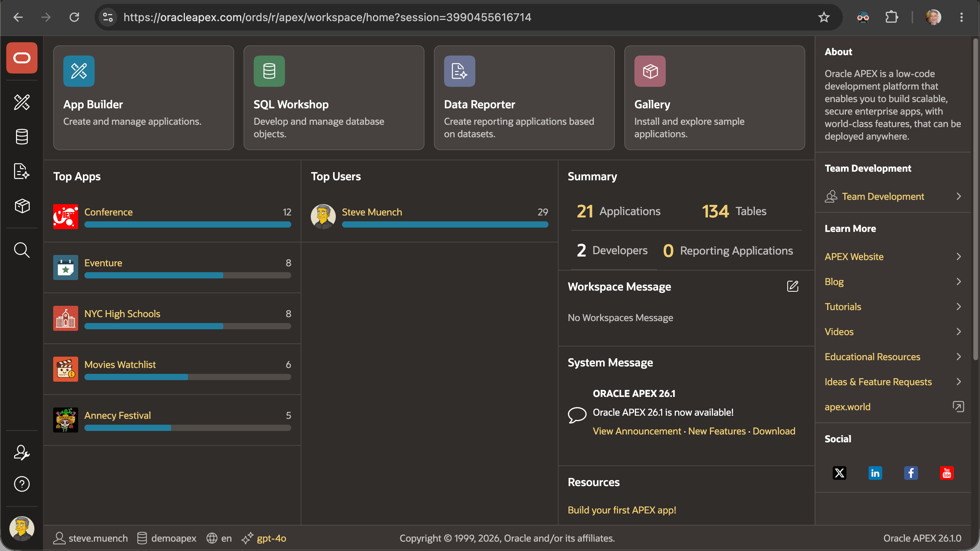
Task: Click the Steve Muench user avatar
Action: click(323, 217)
